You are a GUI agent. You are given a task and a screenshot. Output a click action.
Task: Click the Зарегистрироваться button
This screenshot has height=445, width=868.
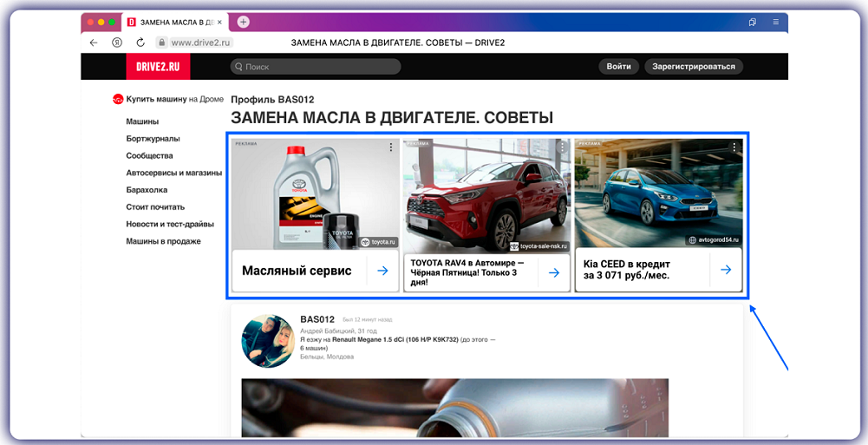(694, 67)
